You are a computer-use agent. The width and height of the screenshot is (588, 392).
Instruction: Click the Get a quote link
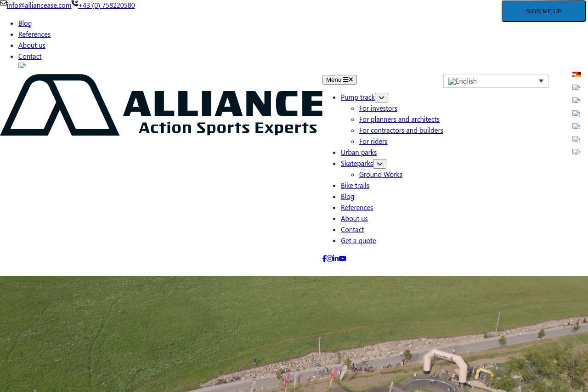(358, 241)
